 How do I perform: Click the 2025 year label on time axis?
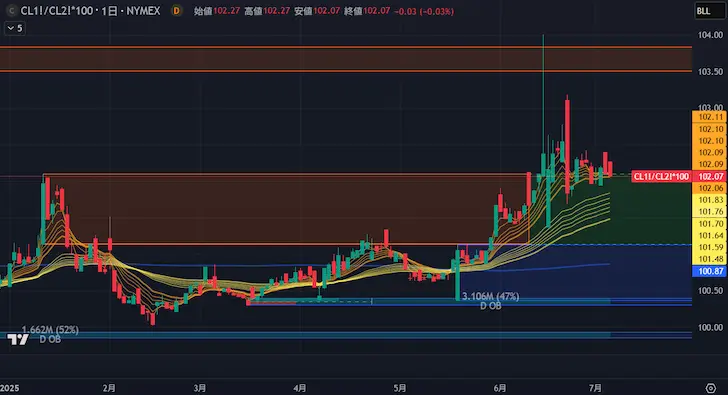9,388
